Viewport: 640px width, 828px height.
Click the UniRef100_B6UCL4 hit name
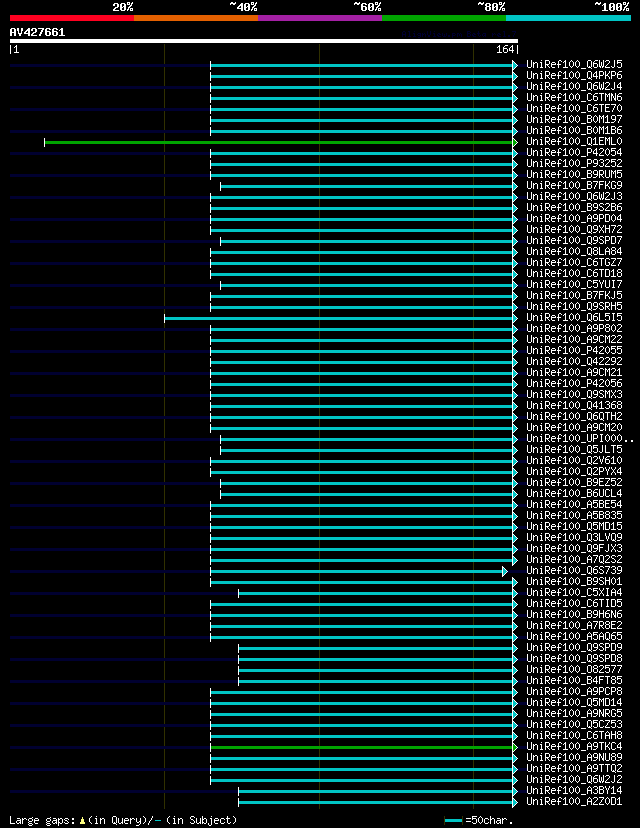click(x=574, y=494)
